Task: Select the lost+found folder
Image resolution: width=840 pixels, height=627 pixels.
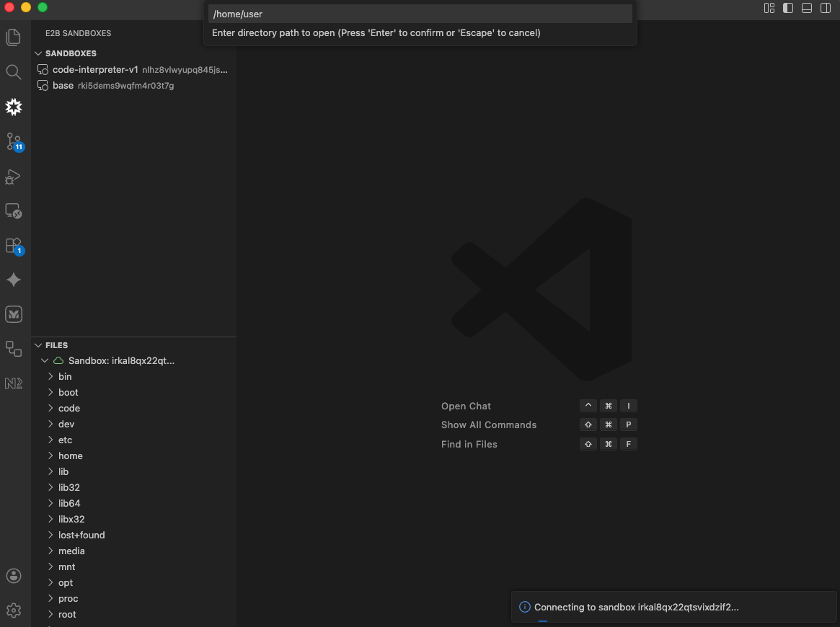Action: pyautogui.click(x=134, y=535)
